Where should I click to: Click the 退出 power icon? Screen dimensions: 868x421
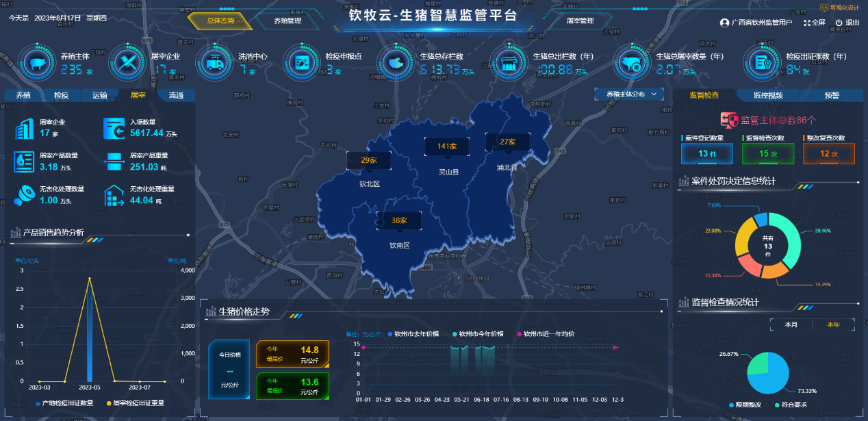[x=839, y=23]
